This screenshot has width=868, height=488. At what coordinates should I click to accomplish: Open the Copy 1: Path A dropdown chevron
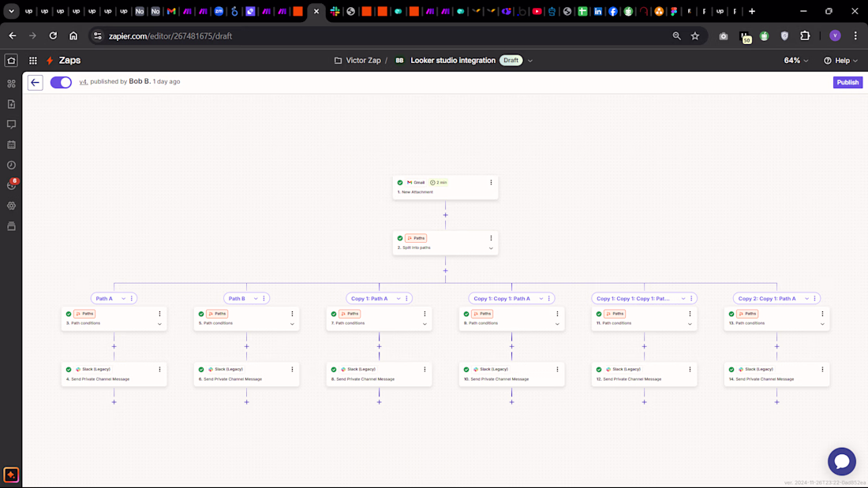pyautogui.click(x=398, y=299)
